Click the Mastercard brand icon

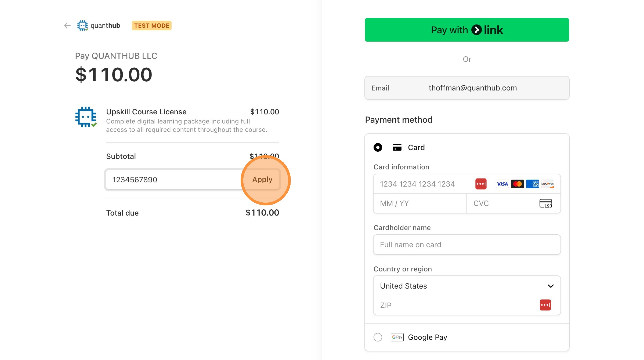(517, 184)
